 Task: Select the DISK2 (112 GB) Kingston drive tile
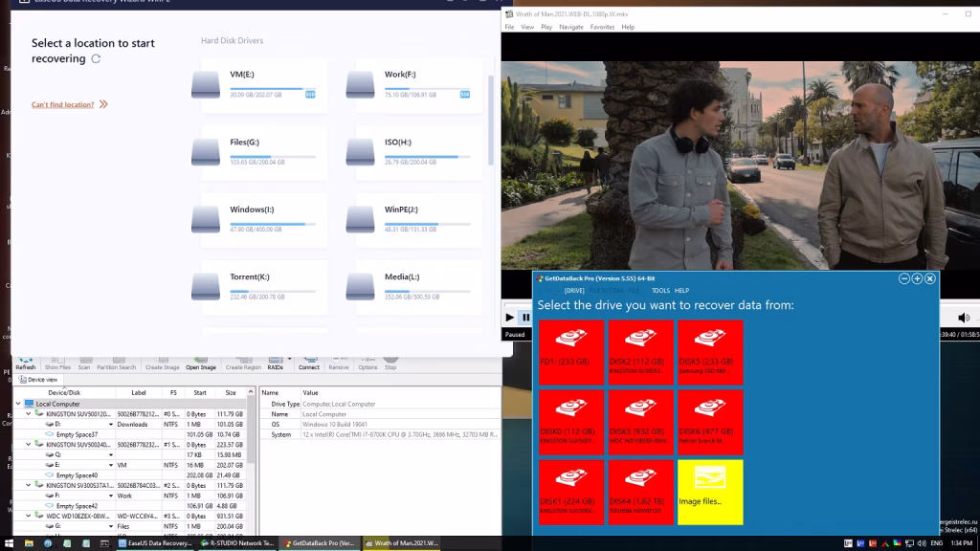pyautogui.click(x=640, y=352)
